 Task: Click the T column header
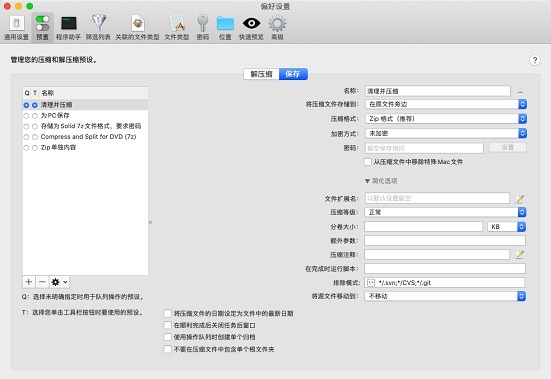(x=35, y=93)
